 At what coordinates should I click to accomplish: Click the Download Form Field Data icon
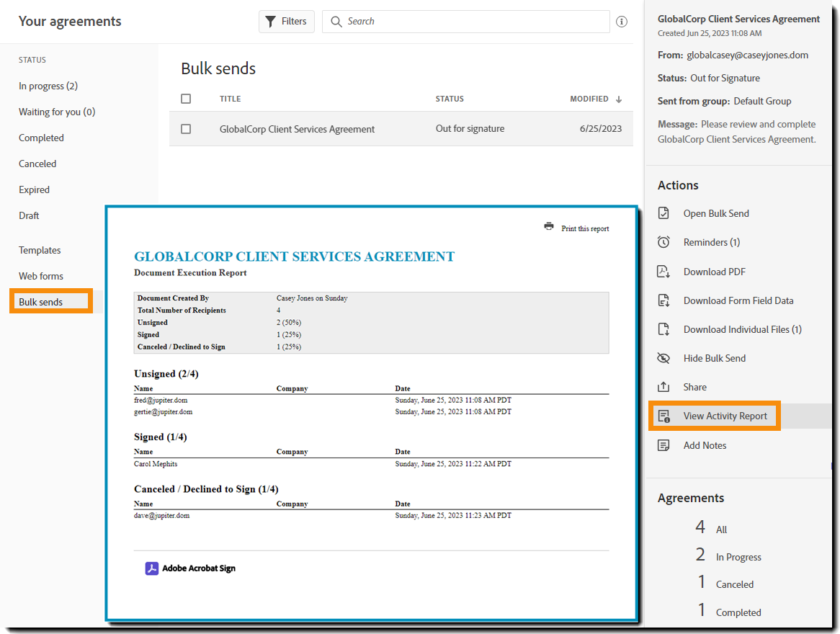coord(663,300)
